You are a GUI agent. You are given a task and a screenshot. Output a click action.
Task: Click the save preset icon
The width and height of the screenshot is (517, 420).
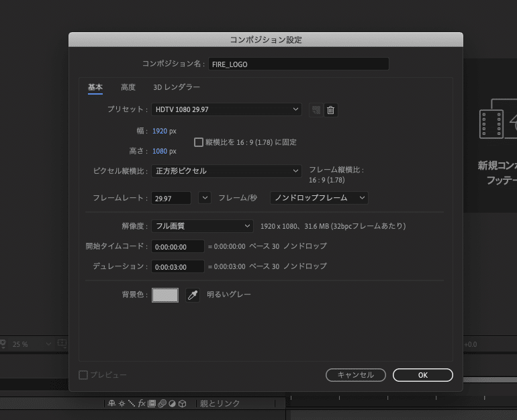click(316, 110)
